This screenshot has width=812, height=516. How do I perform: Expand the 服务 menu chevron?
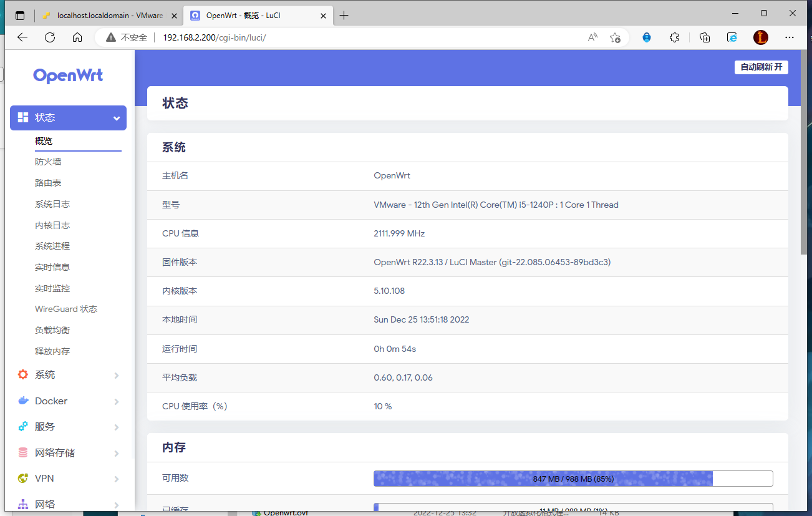click(x=117, y=427)
